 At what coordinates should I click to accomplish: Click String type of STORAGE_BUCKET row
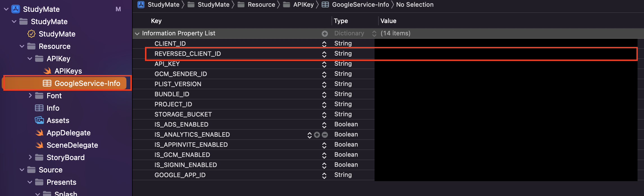[343, 114]
